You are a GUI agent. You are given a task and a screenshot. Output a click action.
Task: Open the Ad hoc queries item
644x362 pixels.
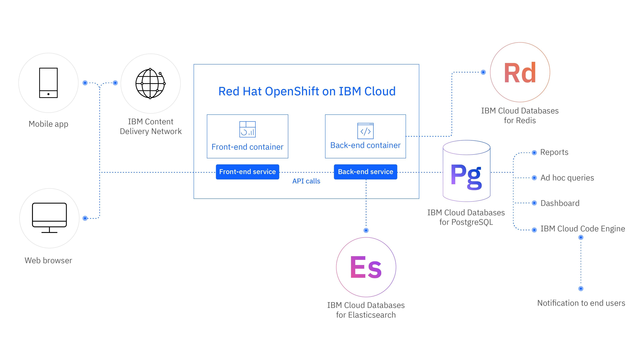(x=567, y=178)
